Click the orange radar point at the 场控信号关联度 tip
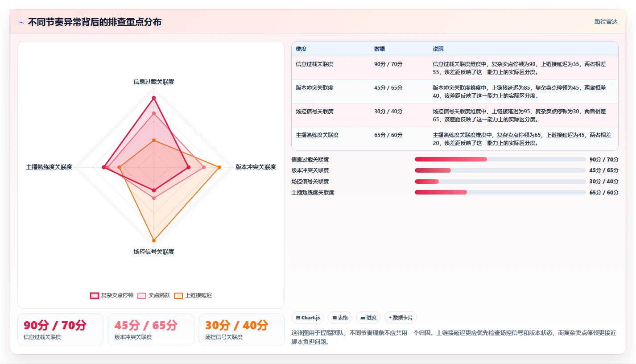 154,240
